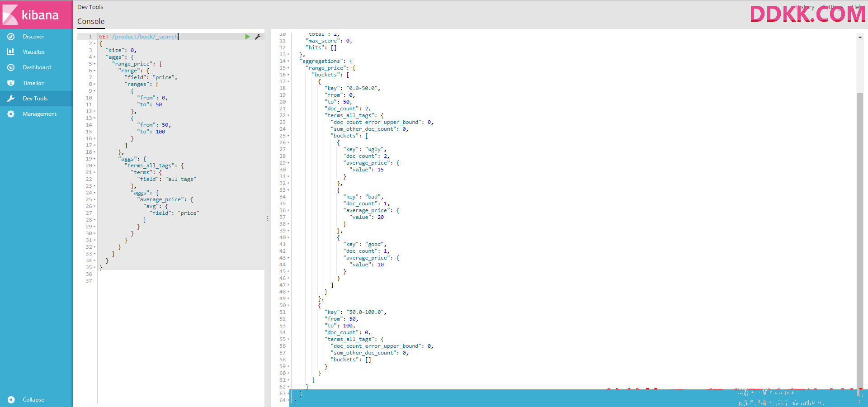868x407 pixels.
Task: Fold the "terms" block at request line 21
Action: point(94,172)
